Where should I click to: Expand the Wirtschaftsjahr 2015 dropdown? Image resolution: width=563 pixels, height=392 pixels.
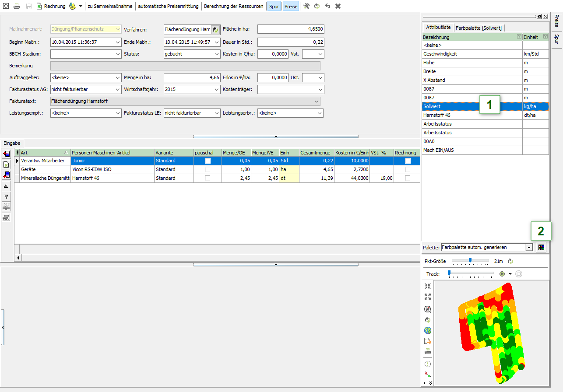click(217, 89)
